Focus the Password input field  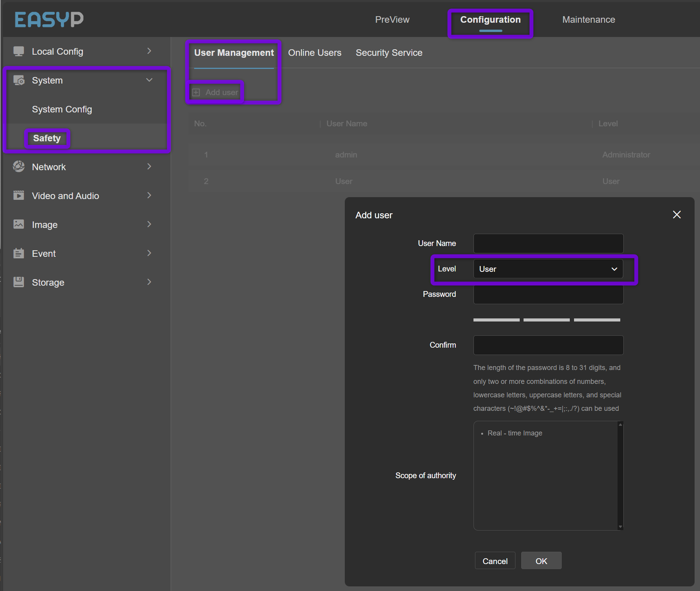click(548, 294)
